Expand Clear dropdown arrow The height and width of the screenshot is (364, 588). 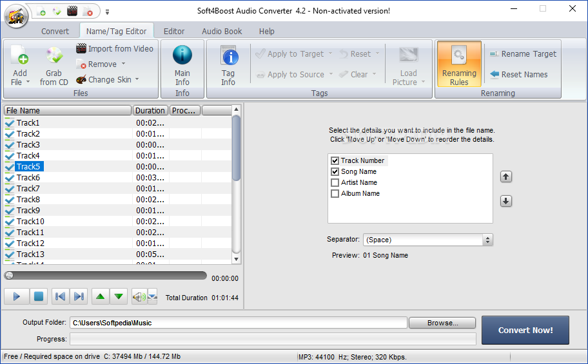pyautogui.click(x=374, y=74)
